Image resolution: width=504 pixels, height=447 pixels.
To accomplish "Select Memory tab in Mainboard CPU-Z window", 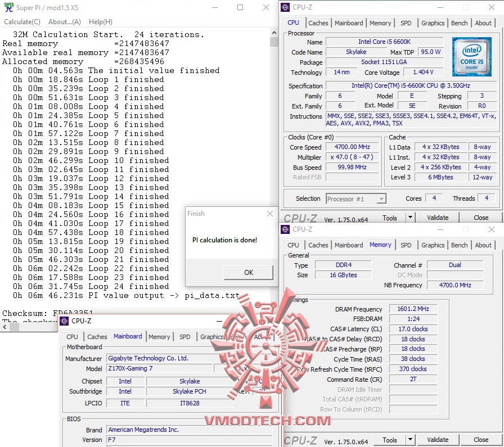I will [159, 337].
